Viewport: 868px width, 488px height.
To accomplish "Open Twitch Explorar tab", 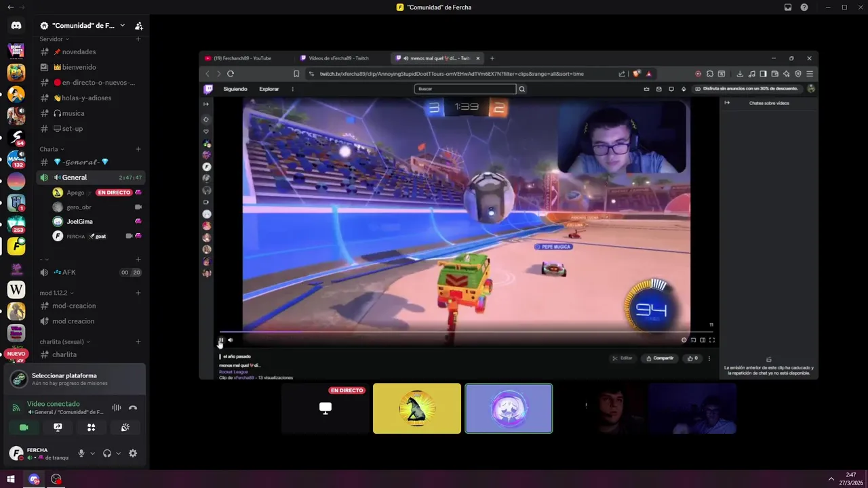I will point(269,89).
